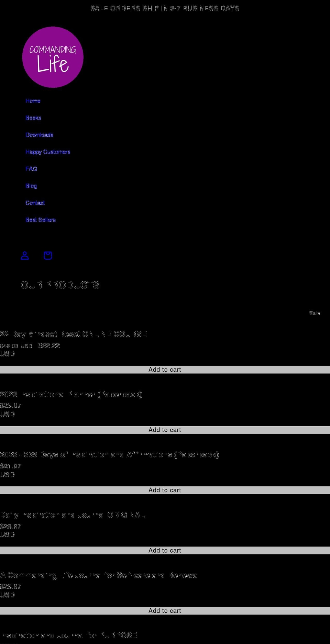330x644 pixels.
Task: Navigate to the Blog link
Action: point(31,186)
